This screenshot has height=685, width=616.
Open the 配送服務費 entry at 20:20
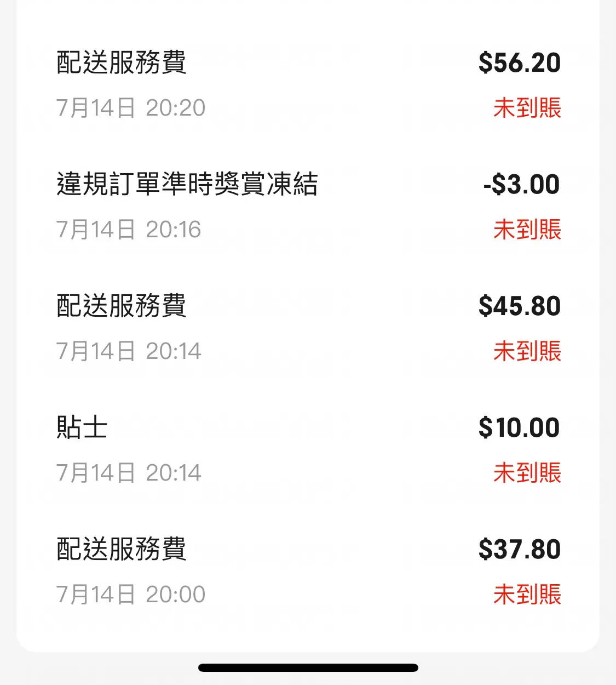point(308,85)
